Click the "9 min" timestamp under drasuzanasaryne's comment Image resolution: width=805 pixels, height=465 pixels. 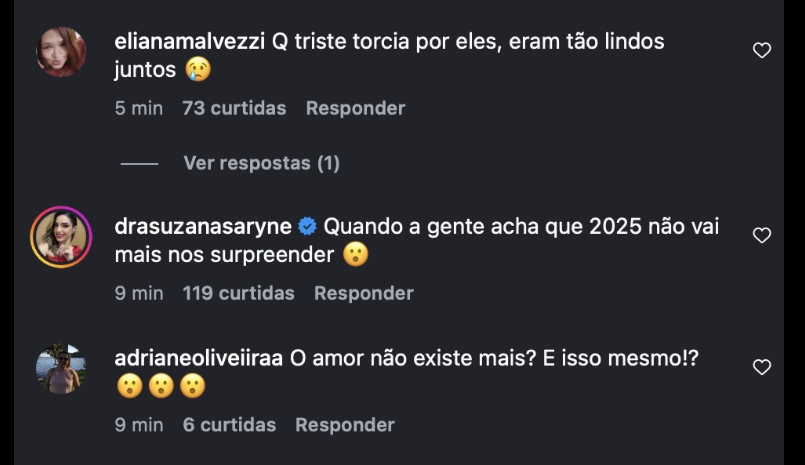pyautogui.click(x=138, y=293)
